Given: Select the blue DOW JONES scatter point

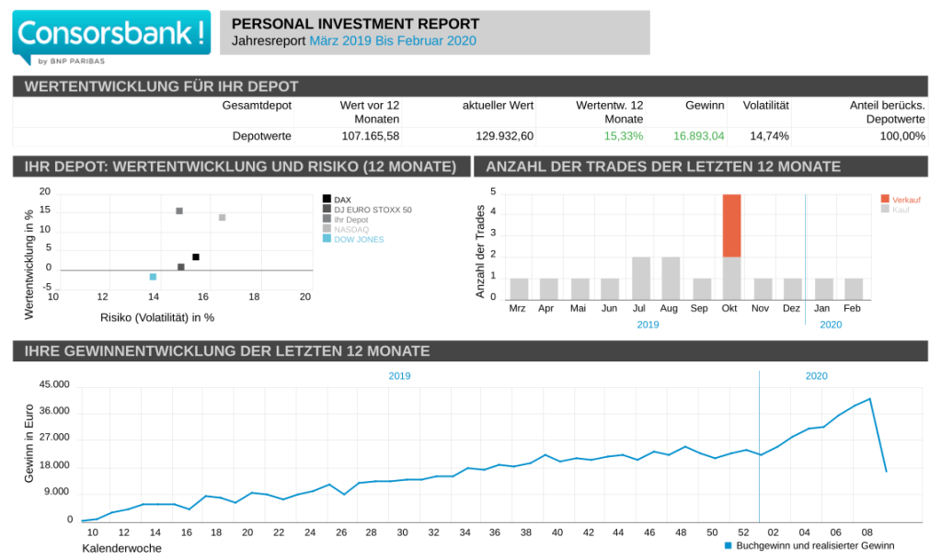Looking at the screenshot, I should pyautogui.click(x=153, y=277).
